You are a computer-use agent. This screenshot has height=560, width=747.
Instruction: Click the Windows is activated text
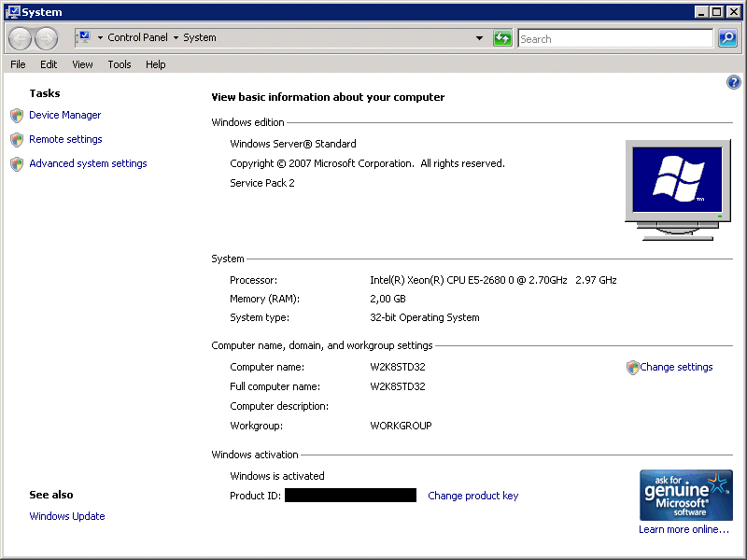(277, 476)
